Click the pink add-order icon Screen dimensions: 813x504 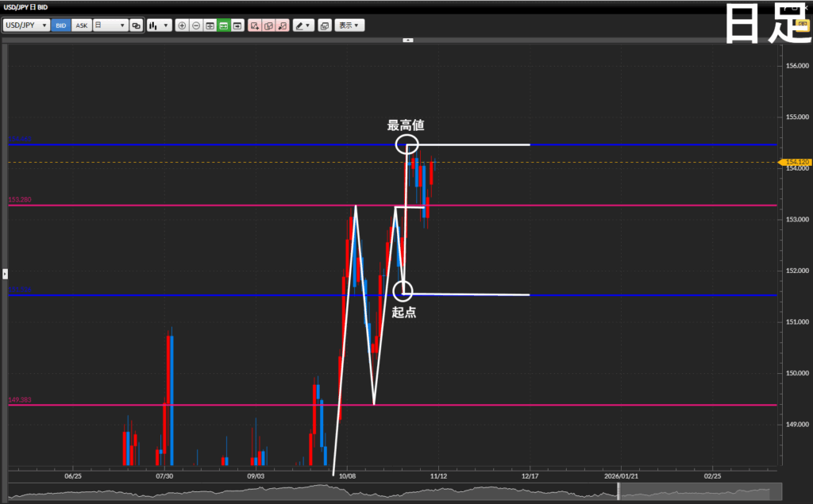click(255, 25)
